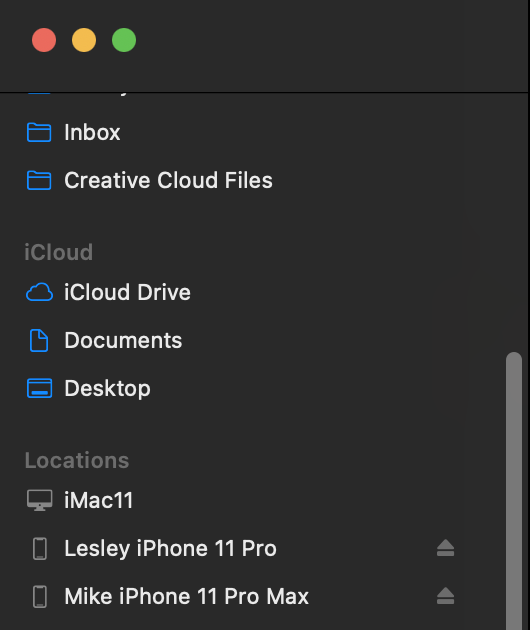
Task: Click the Inbox folder icon
Action: [39, 132]
